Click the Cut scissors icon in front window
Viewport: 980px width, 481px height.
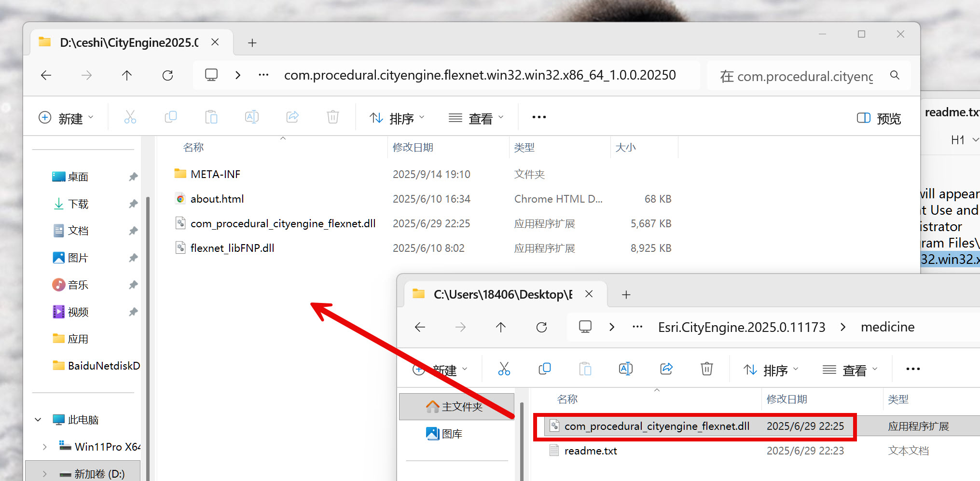[504, 369]
